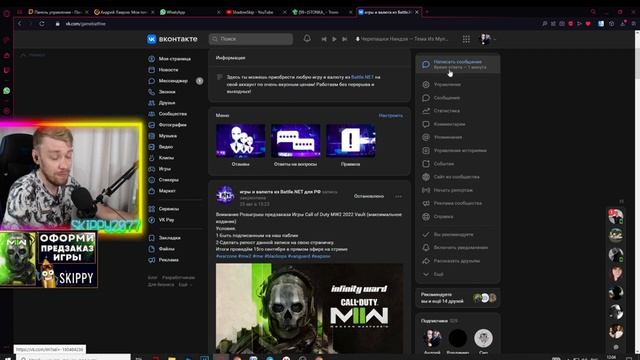This screenshot has width=640, height=360.
Task: Click the Игры gamepad icon in the sidebar
Action: tap(151, 169)
